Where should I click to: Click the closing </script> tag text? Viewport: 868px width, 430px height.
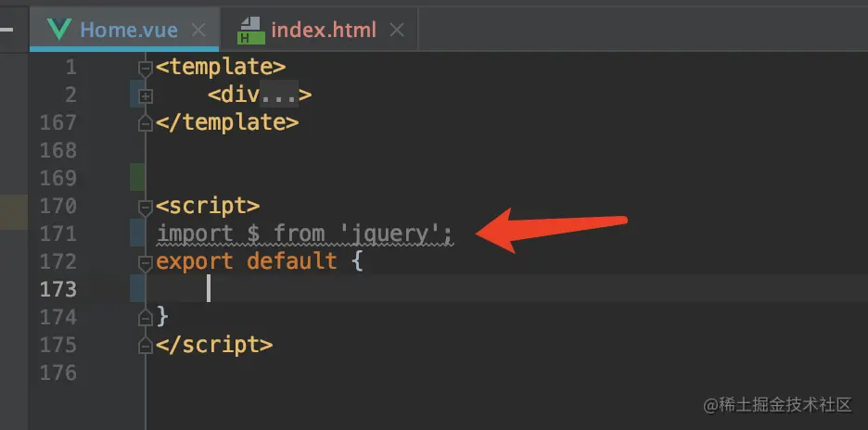tap(214, 345)
